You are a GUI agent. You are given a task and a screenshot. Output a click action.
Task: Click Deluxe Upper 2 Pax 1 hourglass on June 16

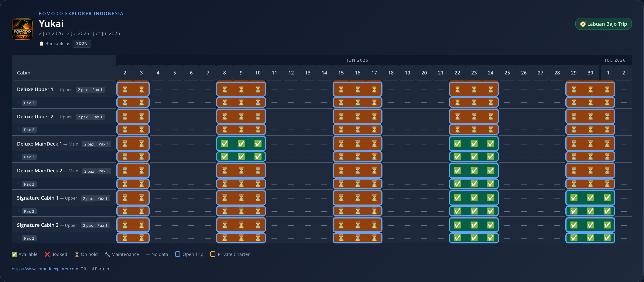pos(358,116)
